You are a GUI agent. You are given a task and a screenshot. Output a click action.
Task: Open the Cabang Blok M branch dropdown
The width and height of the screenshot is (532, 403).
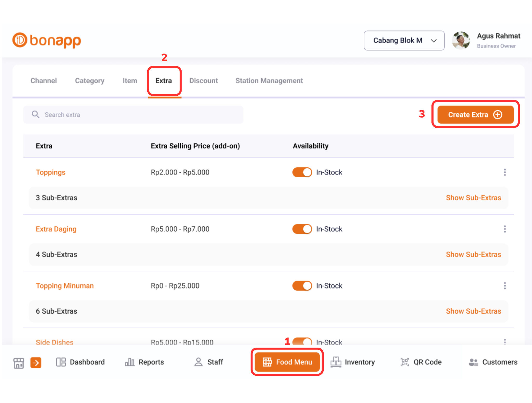coord(404,41)
